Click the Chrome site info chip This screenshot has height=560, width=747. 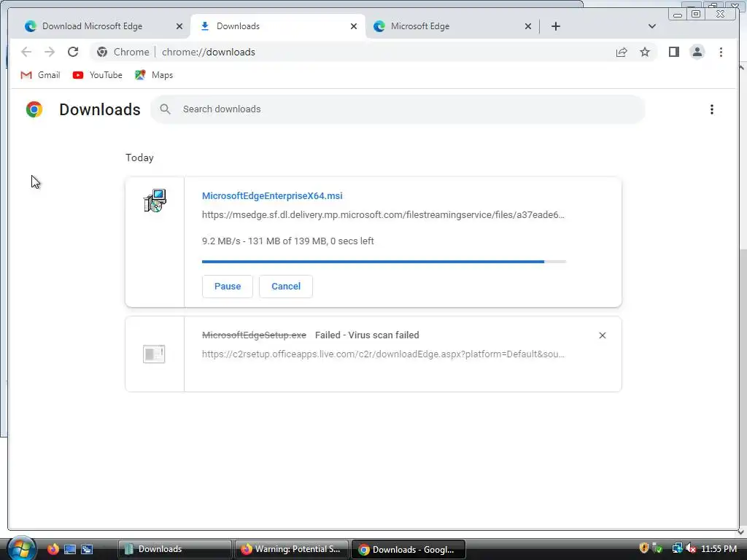123,52
